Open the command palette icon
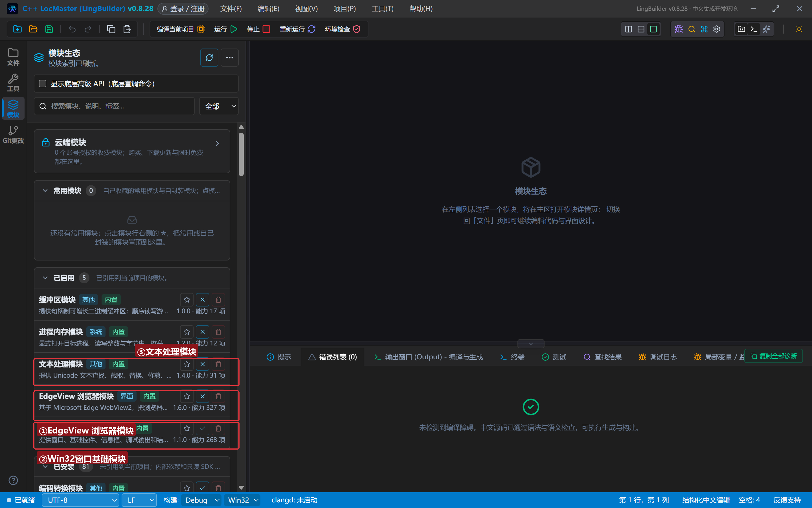The width and height of the screenshot is (812, 508). 704,29
